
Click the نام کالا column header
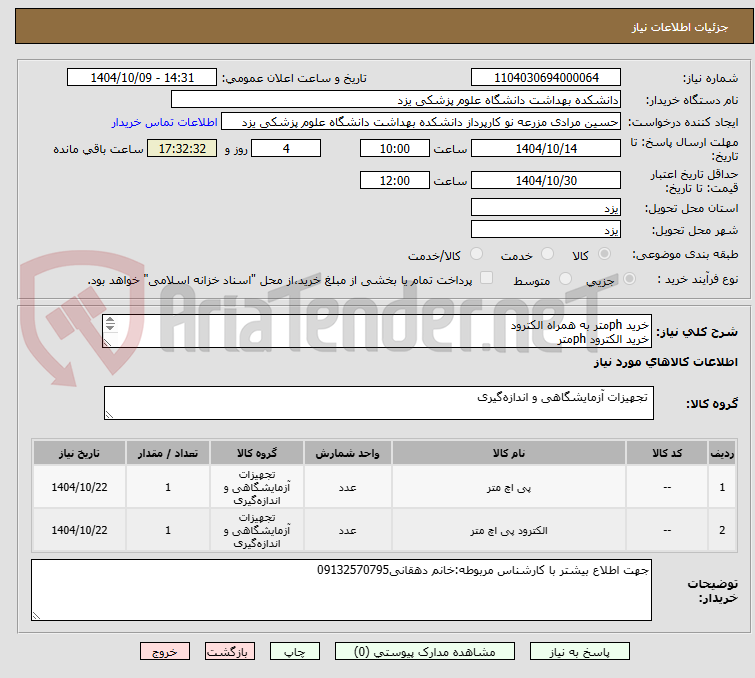508,453
